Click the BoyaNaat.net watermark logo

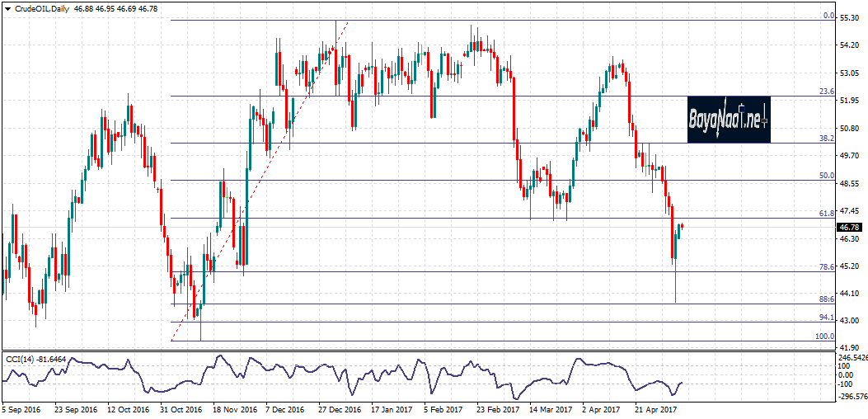click(x=729, y=120)
